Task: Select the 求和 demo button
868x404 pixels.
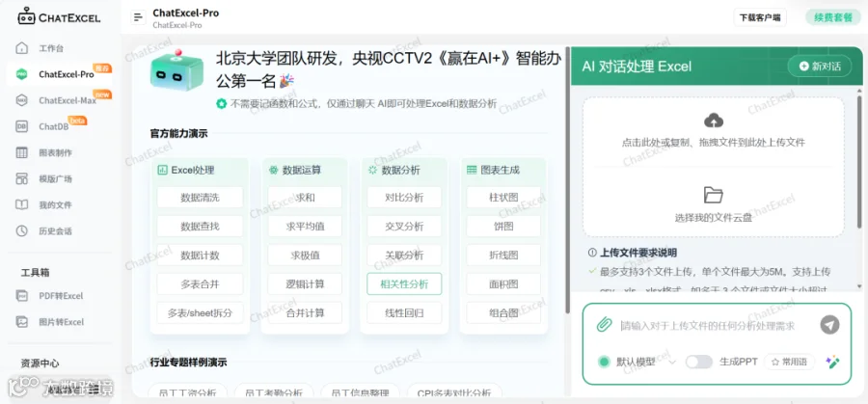Action: point(305,197)
